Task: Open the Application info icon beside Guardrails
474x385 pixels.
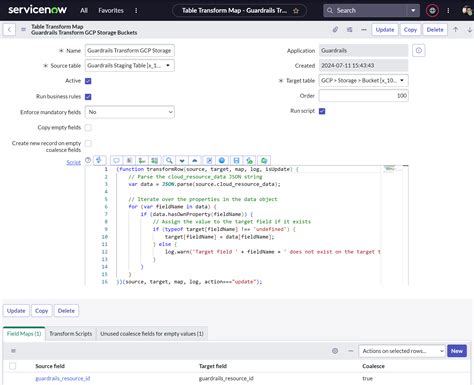Action: click(419, 51)
